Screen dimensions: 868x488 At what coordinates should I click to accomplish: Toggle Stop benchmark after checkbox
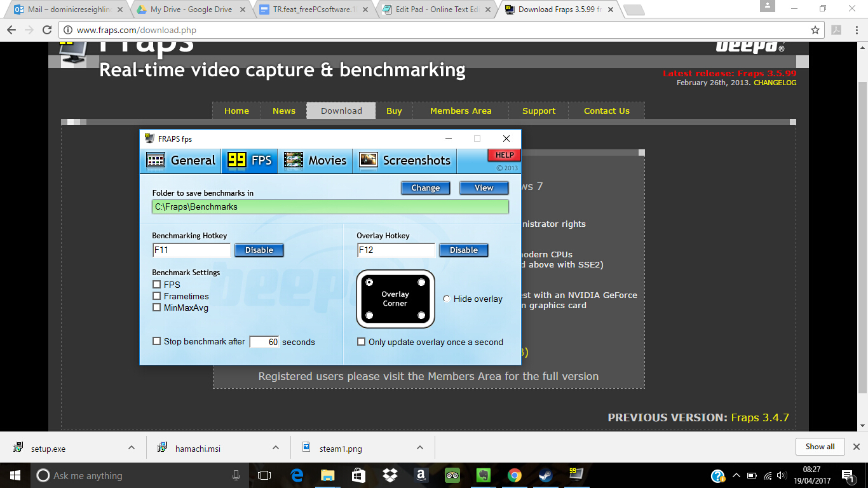(x=157, y=341)
